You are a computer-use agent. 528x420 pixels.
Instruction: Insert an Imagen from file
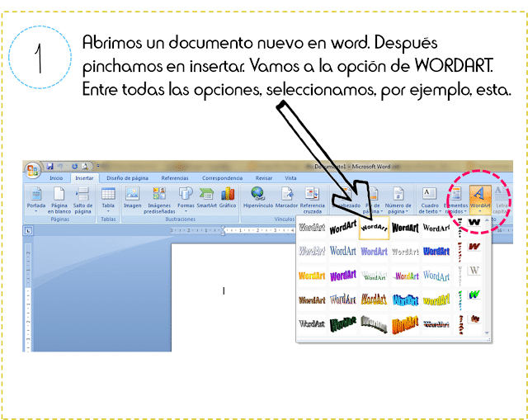(132, 199)
